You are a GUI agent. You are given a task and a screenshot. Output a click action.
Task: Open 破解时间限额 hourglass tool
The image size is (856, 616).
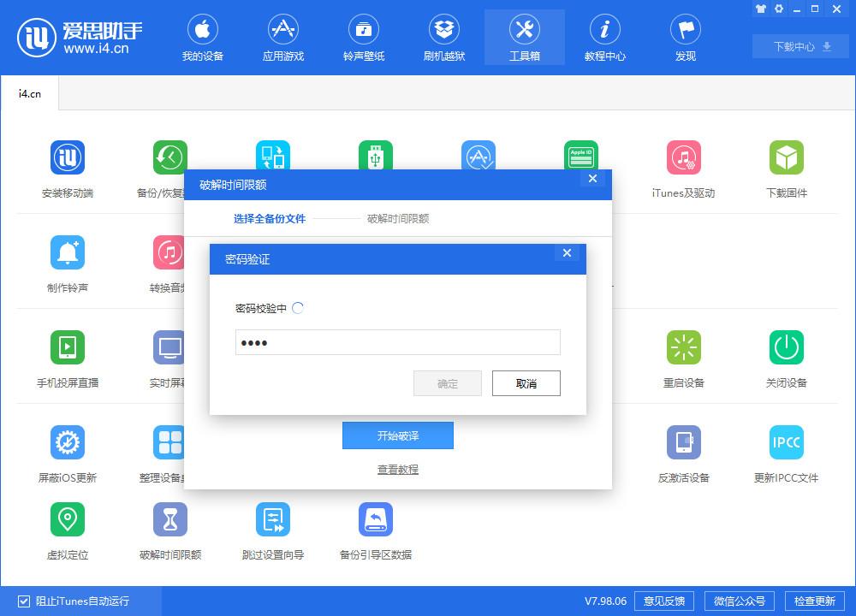coord(170,531)
